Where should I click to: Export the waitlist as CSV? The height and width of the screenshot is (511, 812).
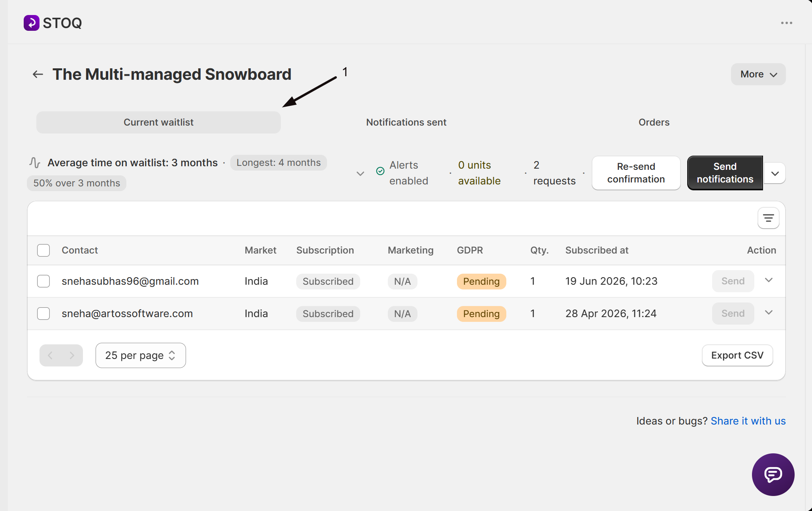point(737,355)
